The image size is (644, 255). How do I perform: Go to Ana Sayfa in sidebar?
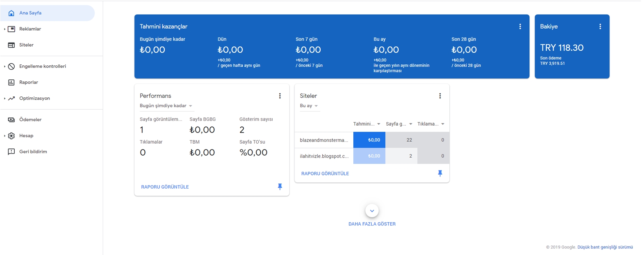(48, 13)
